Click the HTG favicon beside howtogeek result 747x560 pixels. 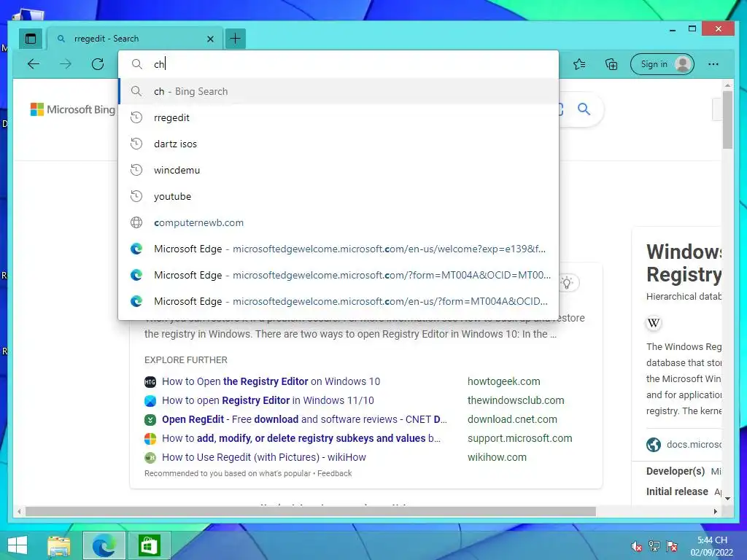pos(150,382)
